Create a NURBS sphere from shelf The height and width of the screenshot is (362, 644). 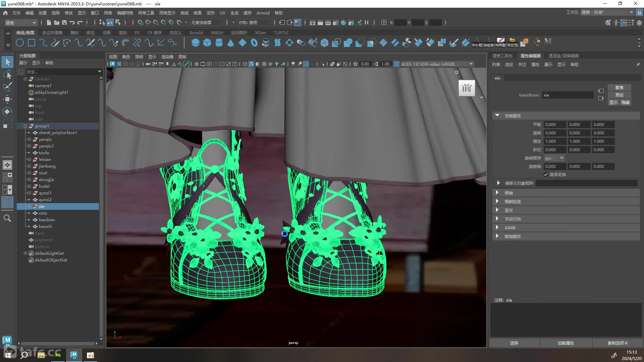pyautogui.click(x=195, y=43)
